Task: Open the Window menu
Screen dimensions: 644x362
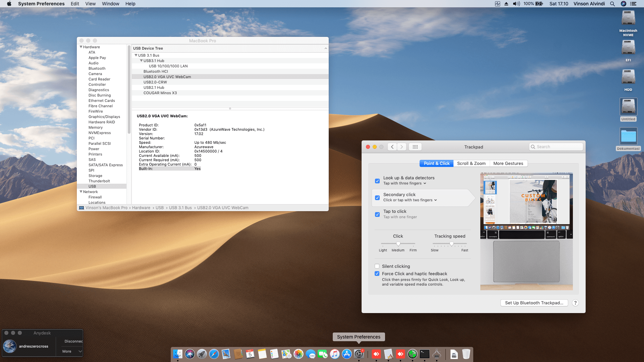Action: 110,4
